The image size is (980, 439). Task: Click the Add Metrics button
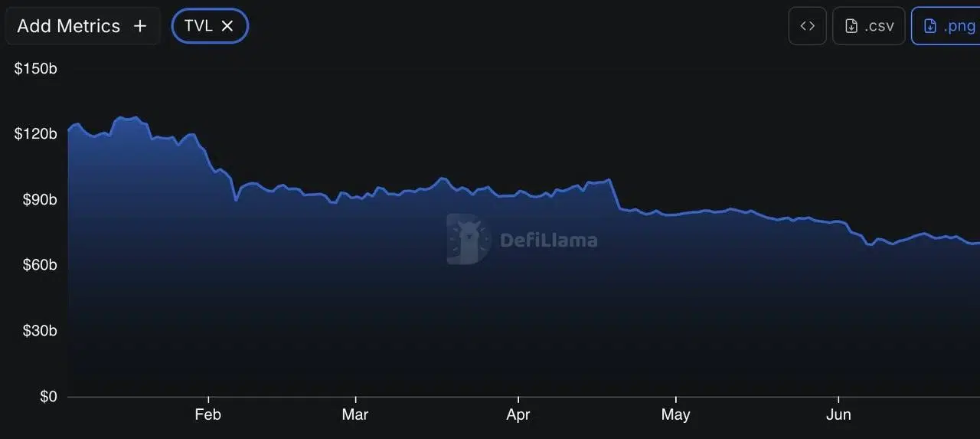tap(83, 26)
